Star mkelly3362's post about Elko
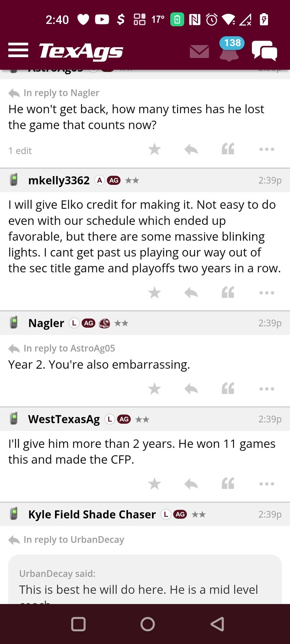The width and height of the screenshot is (290, 644). pyautogui.click(x=154, y=293)
